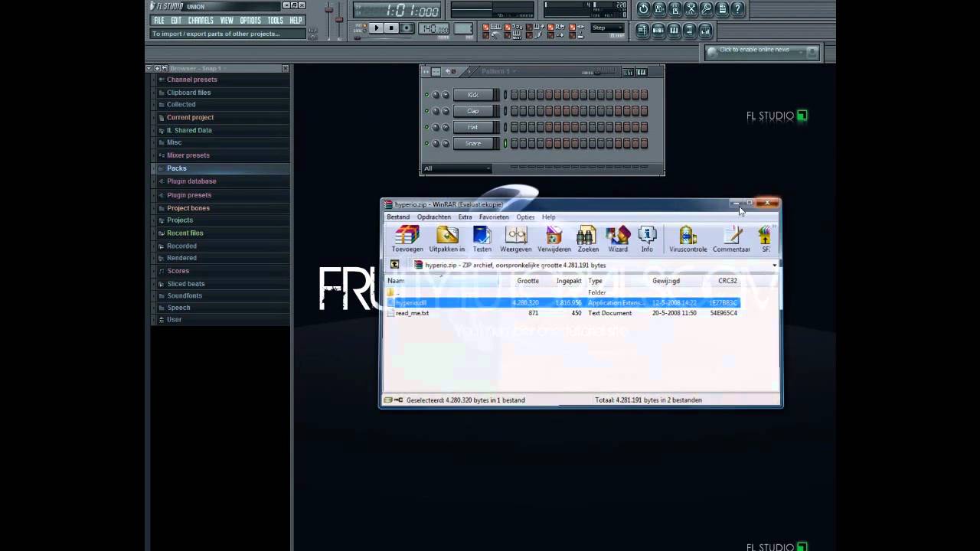Click FL Studio help question-mark icon

point(738,8)
